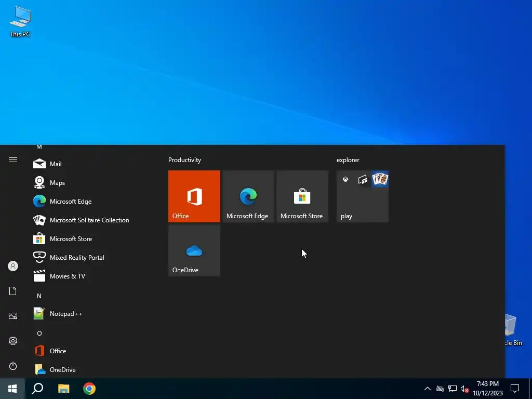Screen dimensions: 532x399
Task: Open Documents from Start sidebar
Action: 13,291
